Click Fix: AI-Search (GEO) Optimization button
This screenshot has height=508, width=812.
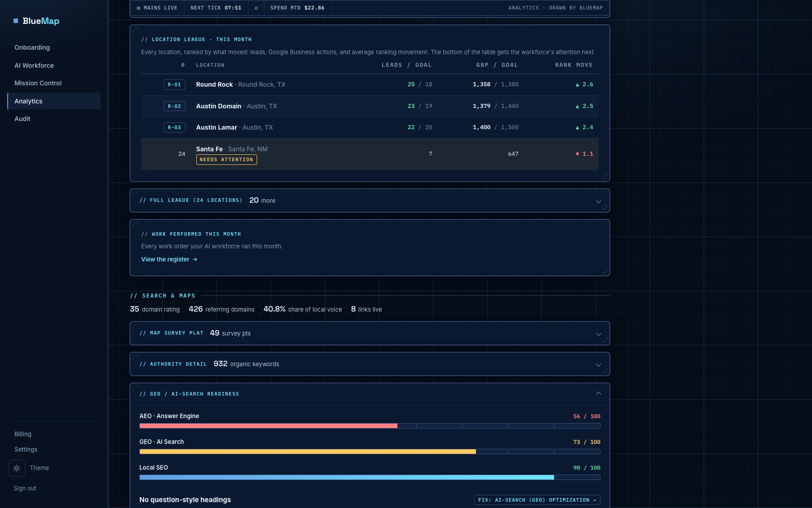point(537,500)
